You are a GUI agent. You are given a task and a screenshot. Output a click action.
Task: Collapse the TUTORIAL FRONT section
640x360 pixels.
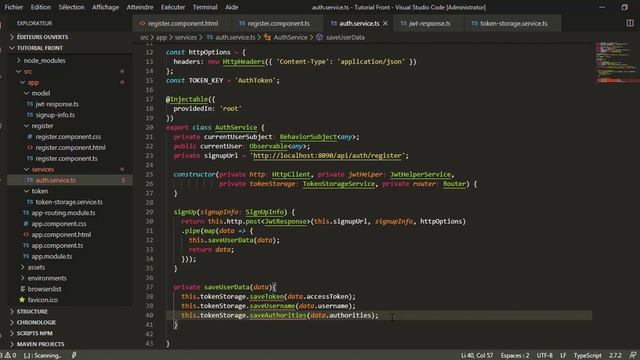40,48
